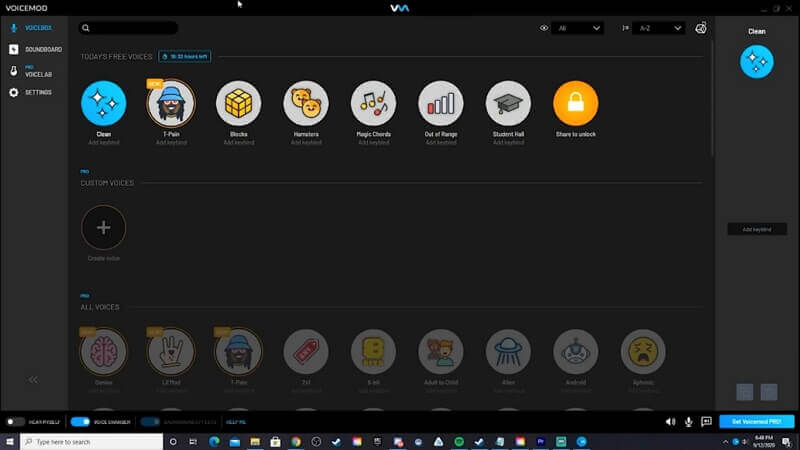Click the Windows taskbar search box
The image size is (800, 450).
92,441
